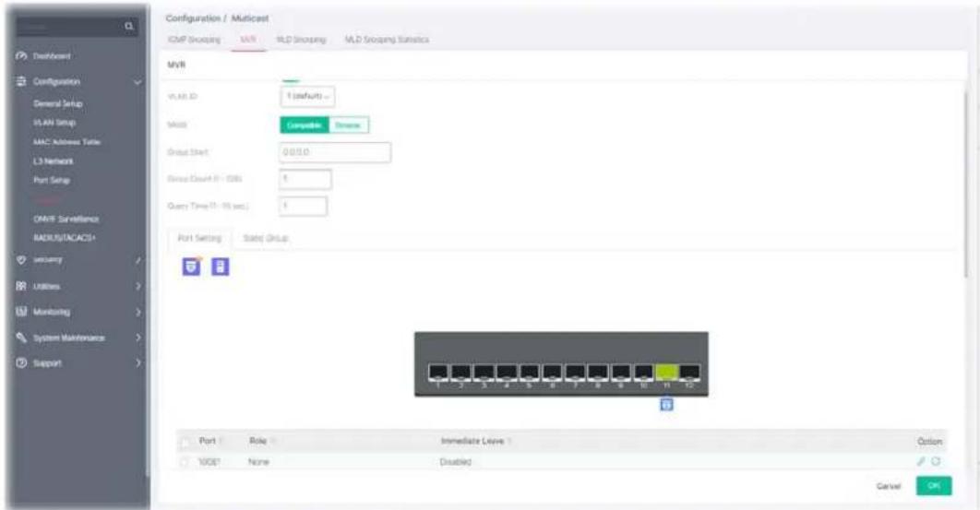Click the Utilities grid icon
This screenshot has width=980, height=510.
[21, 286]
